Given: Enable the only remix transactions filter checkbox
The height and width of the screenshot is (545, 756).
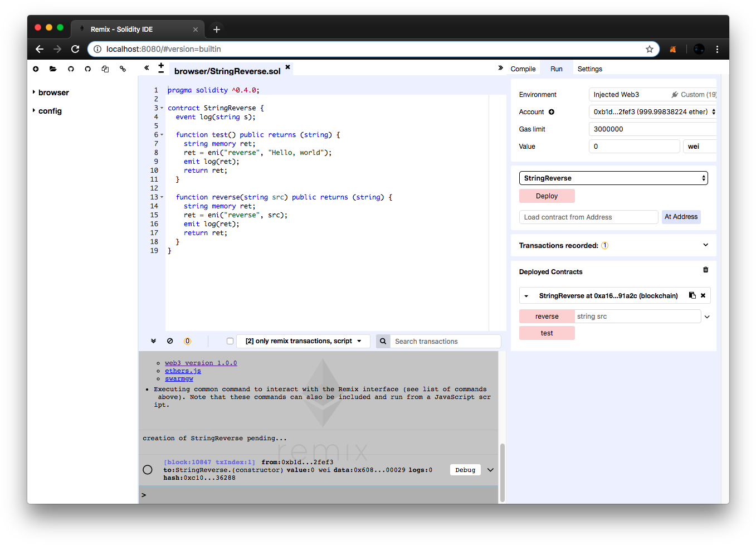Looking at the screenshot, I should [x=230, y=340].
